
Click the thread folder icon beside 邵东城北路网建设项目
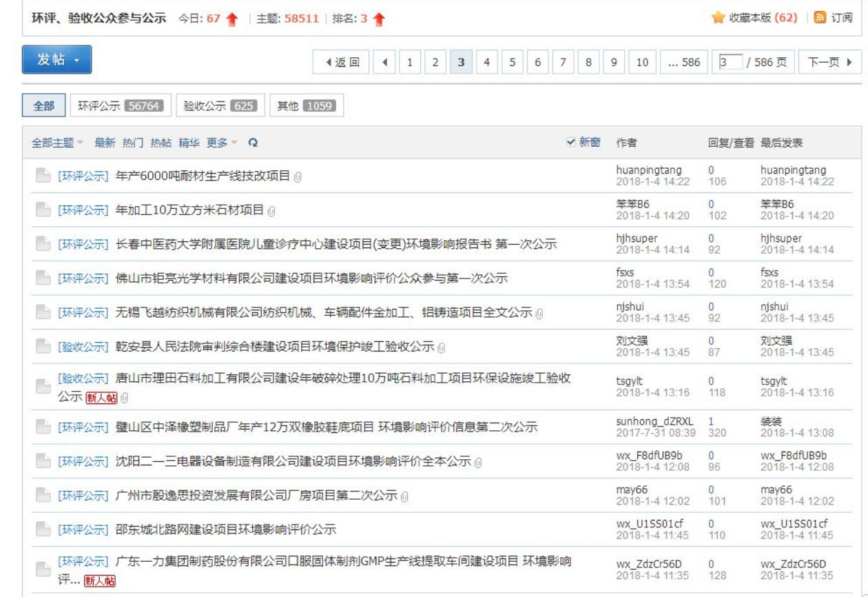[x=43, y=529]
